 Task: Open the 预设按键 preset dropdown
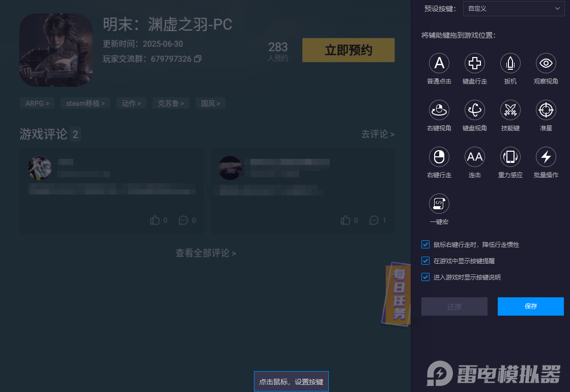(x=514, y=9)
